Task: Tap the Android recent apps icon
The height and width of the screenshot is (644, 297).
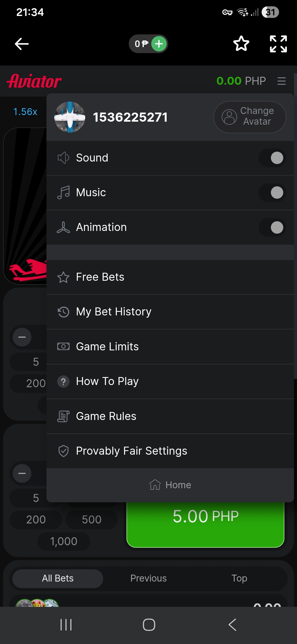Action: (x=66, y=625)
